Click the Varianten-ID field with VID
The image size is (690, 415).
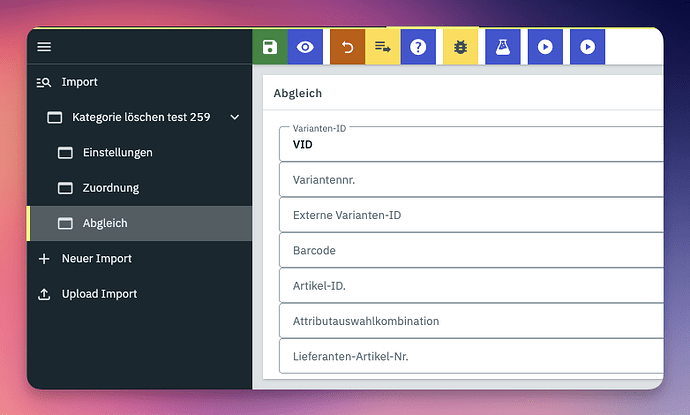(x=470, y=144)
